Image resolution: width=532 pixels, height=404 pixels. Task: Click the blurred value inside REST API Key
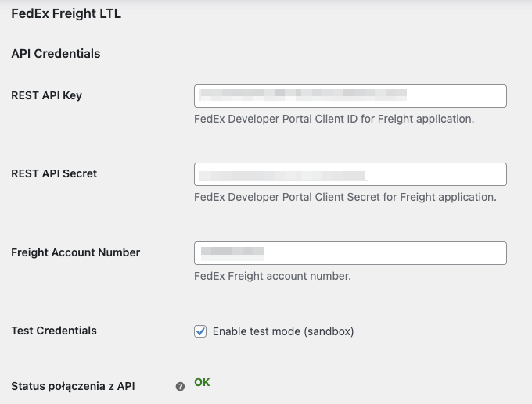pos(303,95)
